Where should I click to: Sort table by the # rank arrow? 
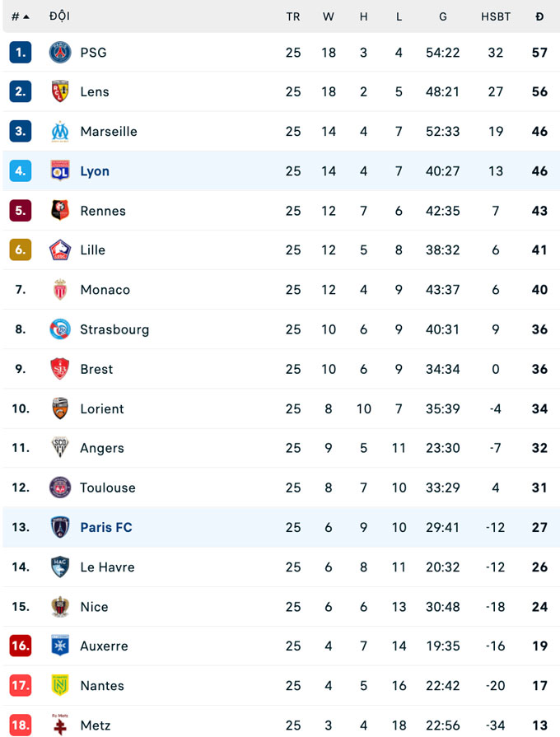pyautogui.click(x=21, y=16)
